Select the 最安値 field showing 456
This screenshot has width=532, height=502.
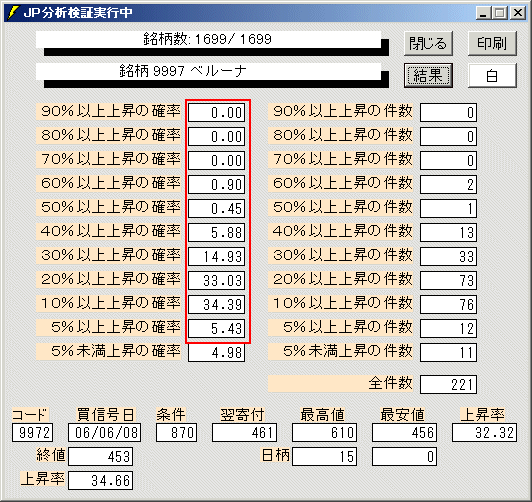coord(404,432)
